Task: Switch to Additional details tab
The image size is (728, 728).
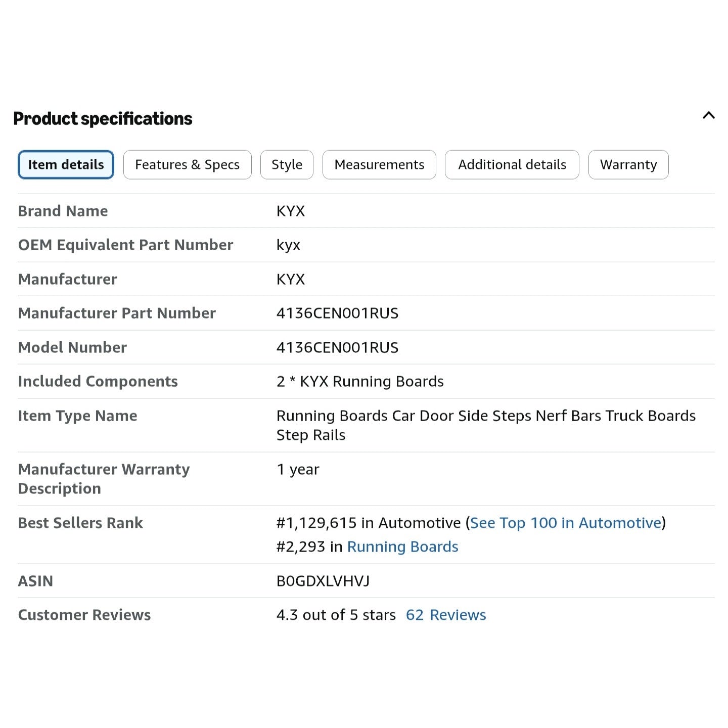Action: (512, 165)
